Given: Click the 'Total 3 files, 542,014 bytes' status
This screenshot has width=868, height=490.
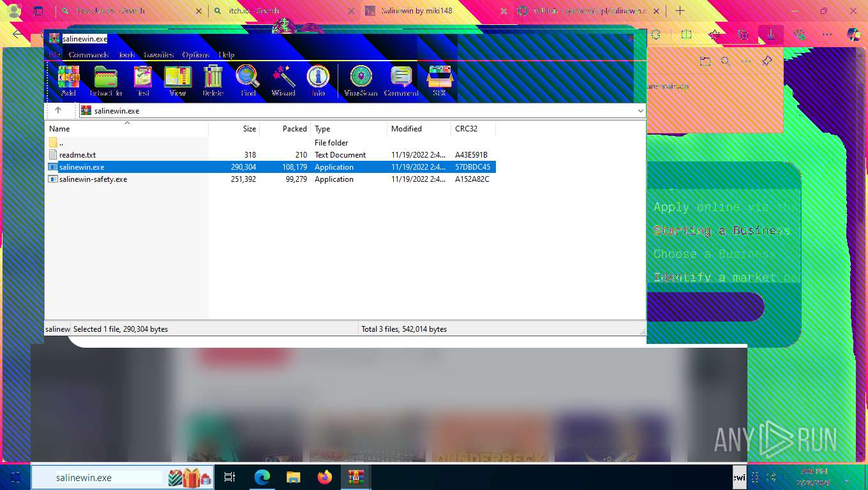Looking at the screenshot, I should (x=404, y=329).
